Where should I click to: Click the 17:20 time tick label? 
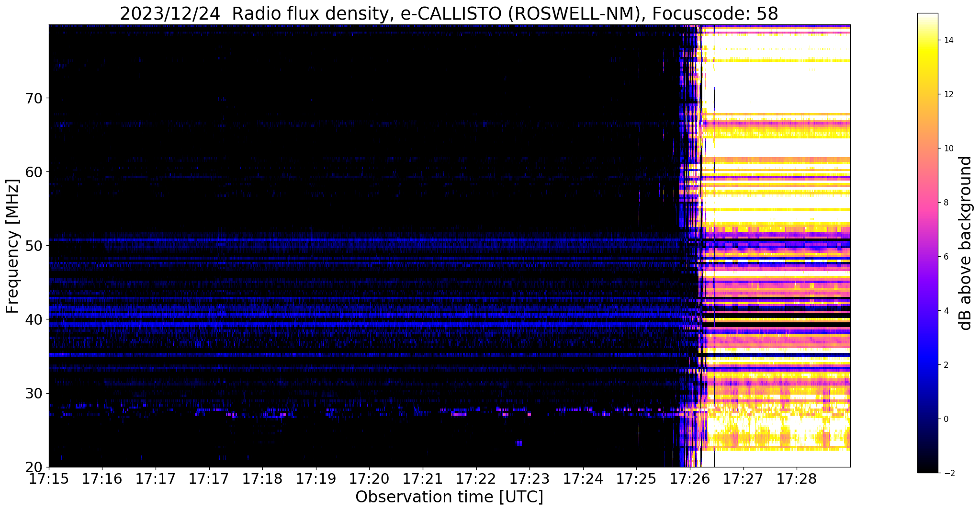tap(369, 478)
